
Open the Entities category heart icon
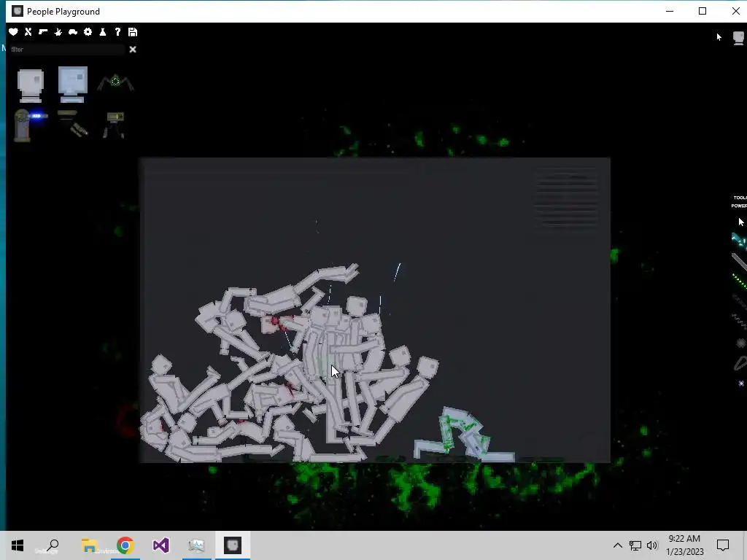(13, 32)
